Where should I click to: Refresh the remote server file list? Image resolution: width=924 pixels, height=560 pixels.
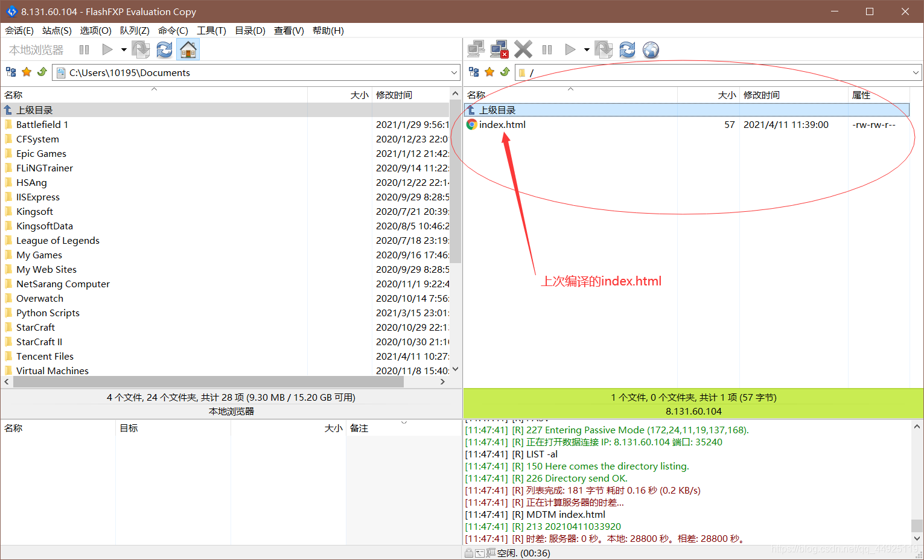tap(627, 49)
